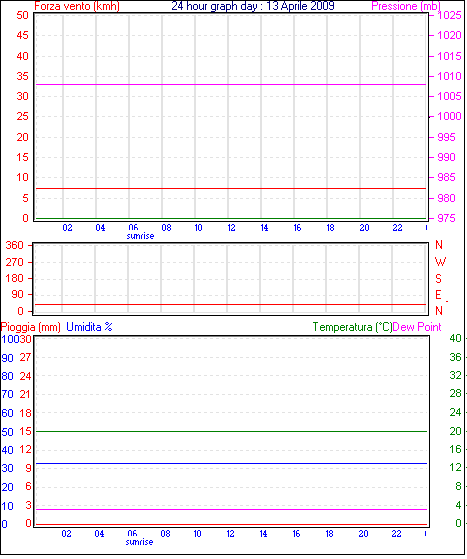Screen dimensions: 467x559
Task: Click the Forza vento (kmh) axis label
Action: [77, 6]
